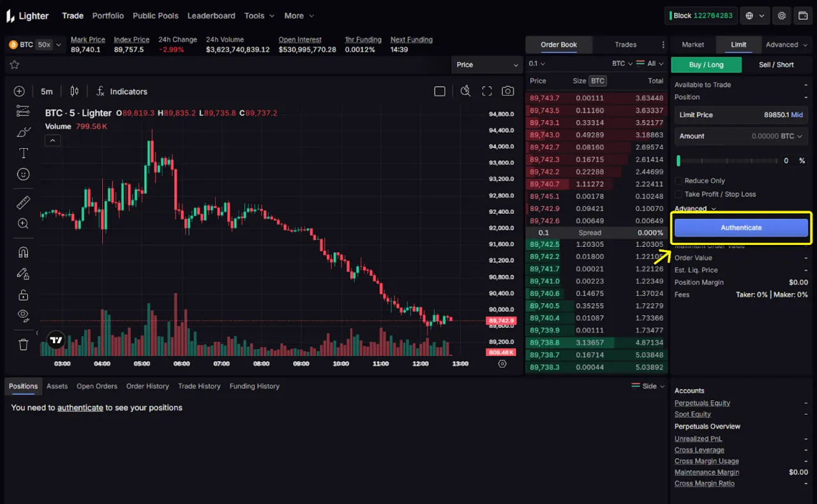The height and width of the screenshot is (504, 817).
Task: Click the blue Authenticate button
Action: (741, 228)
